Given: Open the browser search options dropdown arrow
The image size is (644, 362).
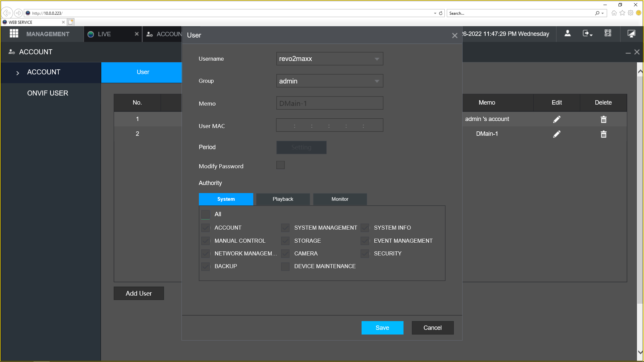Looking at the screenshot, I should 603,13.
